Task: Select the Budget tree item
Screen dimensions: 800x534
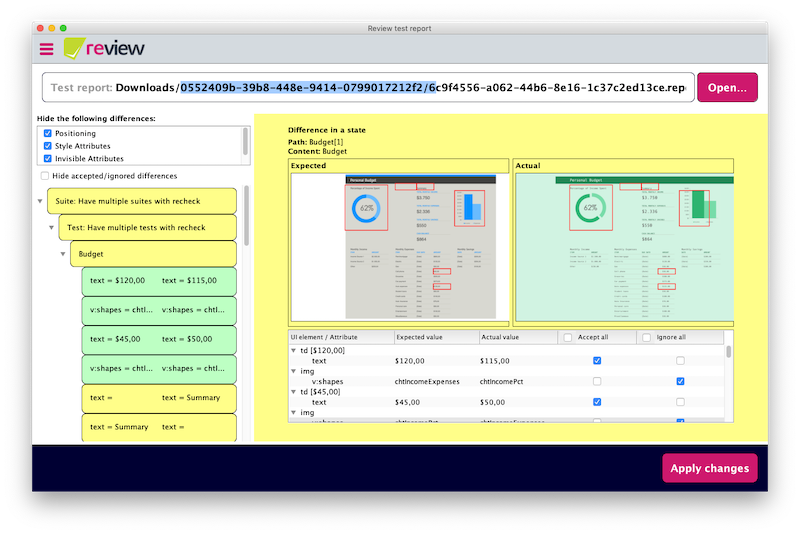Action: (x=153, y=254)
